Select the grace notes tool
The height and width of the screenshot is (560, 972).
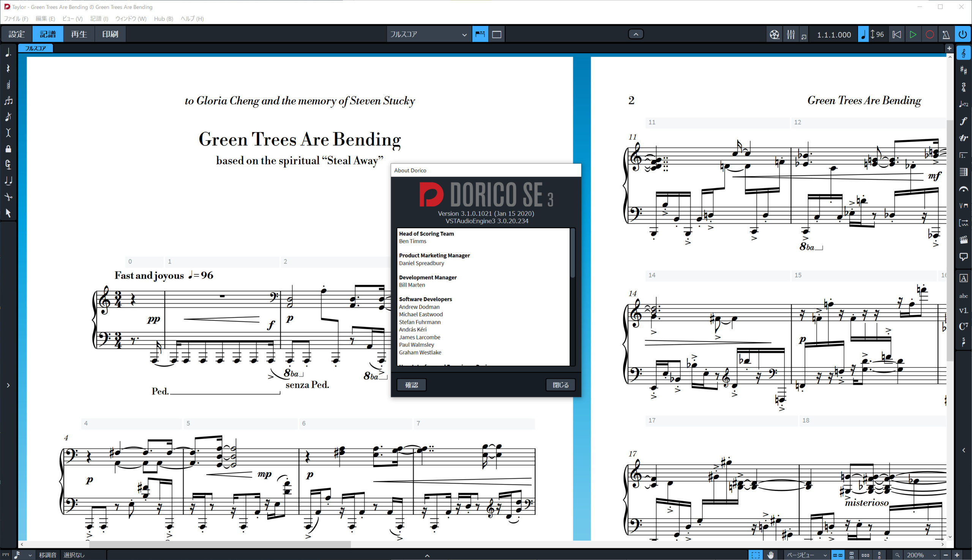(8, 117)
